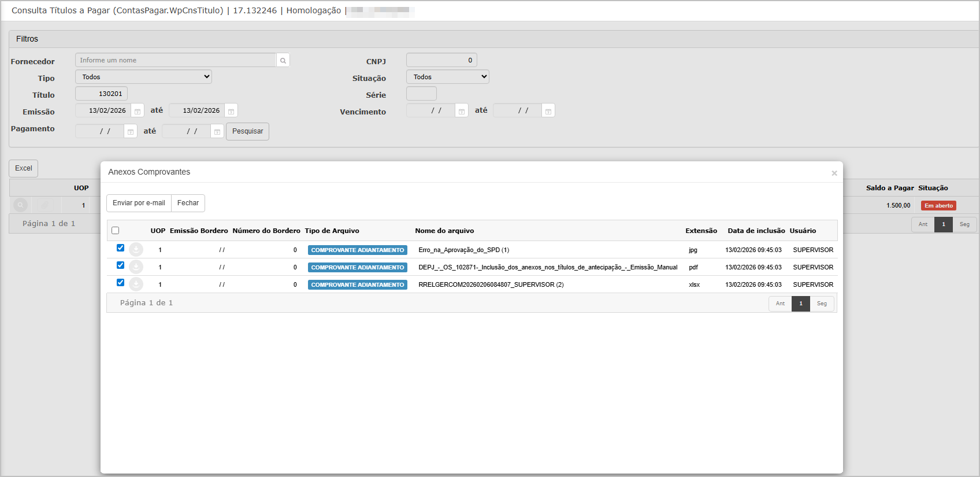This screenshot has height=477, width=980.
Task: Download the Erro_na_Aprovação_do_SPD jpg attachment
Action: click(x=136, y=250)
